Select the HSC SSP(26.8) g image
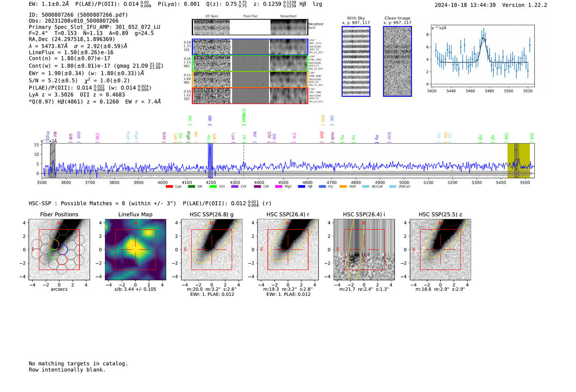 pos(211,250)
